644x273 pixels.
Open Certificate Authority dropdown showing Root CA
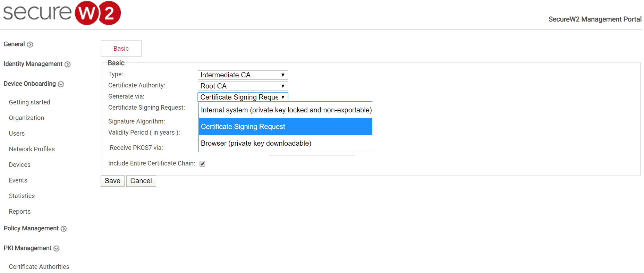coord(243,86)
